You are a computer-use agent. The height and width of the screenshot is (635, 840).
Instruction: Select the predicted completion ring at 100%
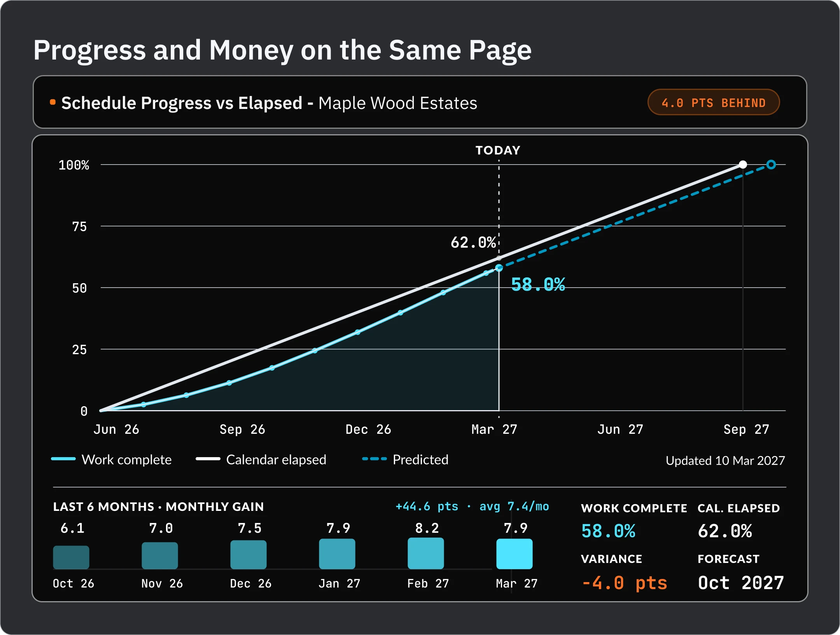[x=771, y=165]
